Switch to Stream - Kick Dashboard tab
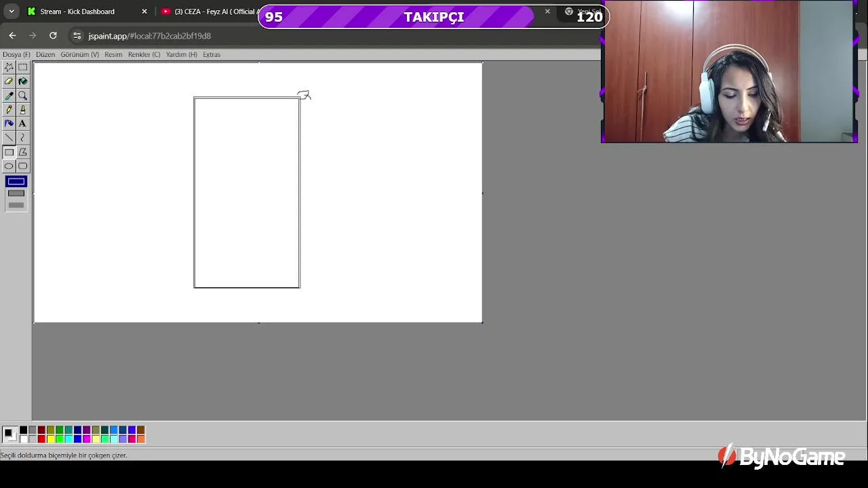This screenshot has height=488, width=868. point(78,12)
